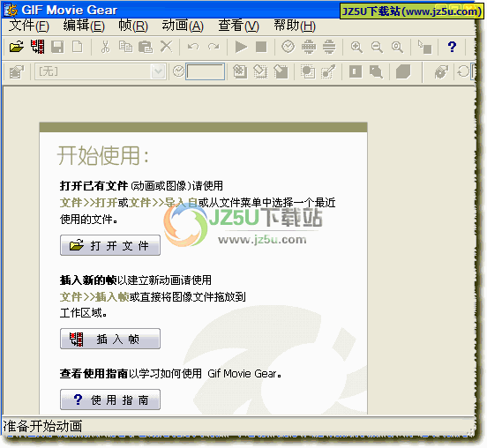Image resolution: width=487 pixels, height=448 pixels.
Task: Click the circular arrow rotate icon
Action: click(463, 71)
